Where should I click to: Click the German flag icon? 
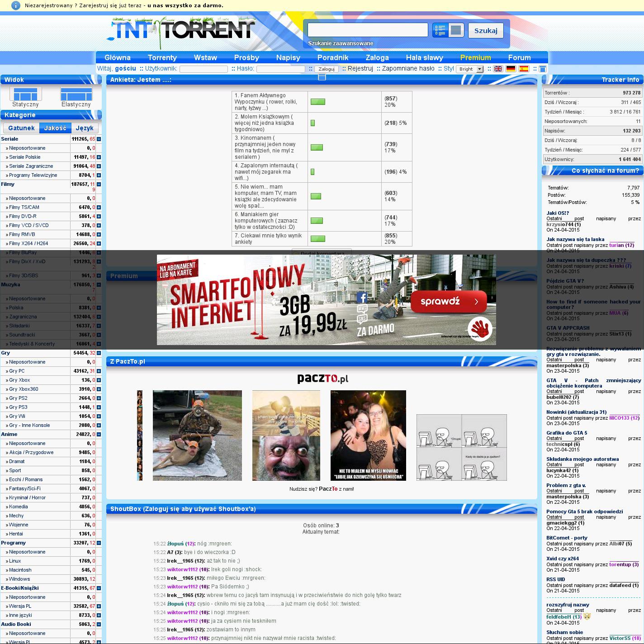(x=511, y=69)
